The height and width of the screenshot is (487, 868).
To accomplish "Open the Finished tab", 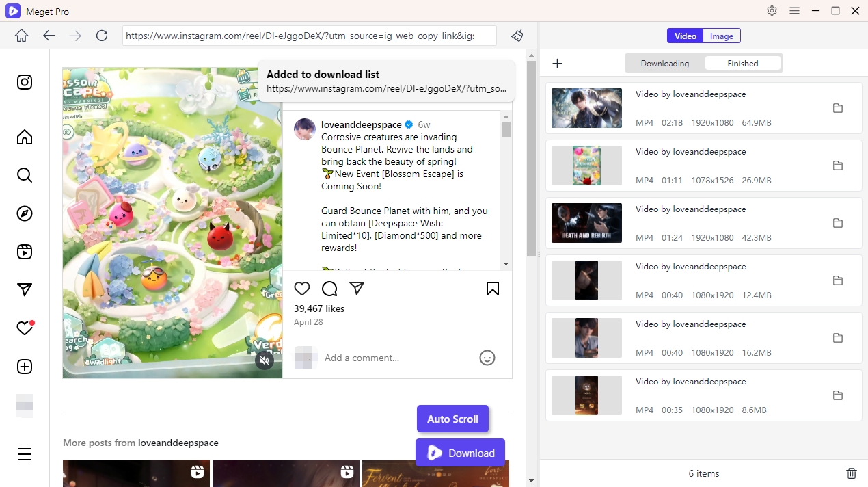I will click(x=743, y=64).
